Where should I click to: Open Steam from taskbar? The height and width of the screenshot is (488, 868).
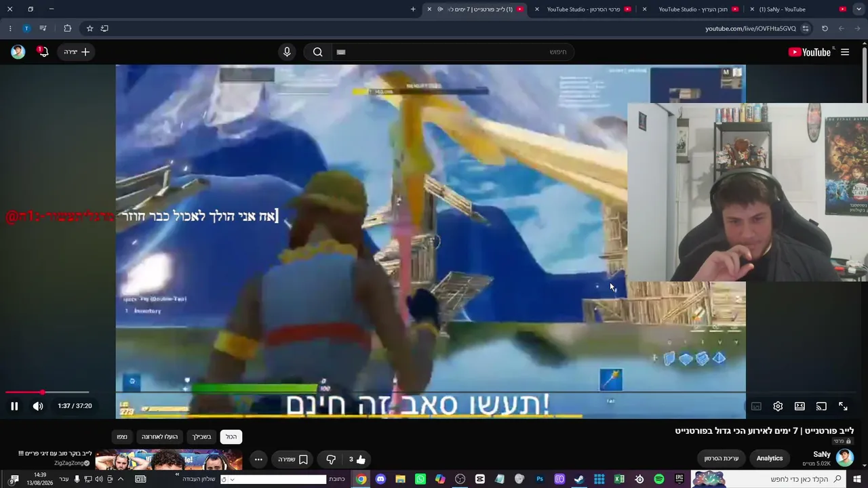pyautogui.click(x=579, y=479)
